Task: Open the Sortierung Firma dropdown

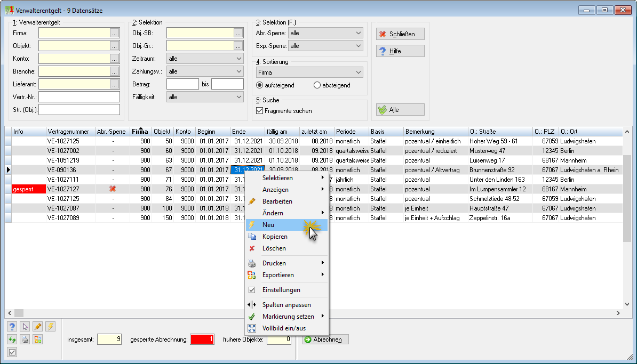Action: 309,72
